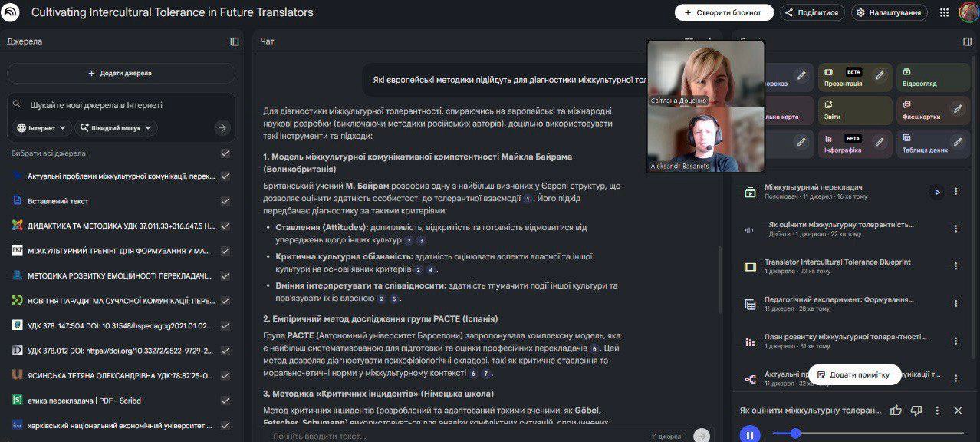
Task: Uncheck the етика перекладача Scribd source
Action: [x=225, y=401]
